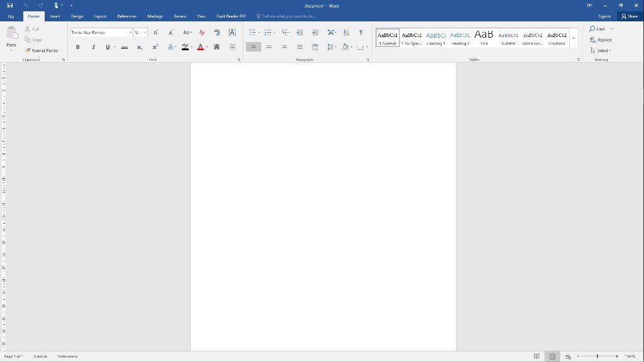Save the document using the floppy icon
This screenshot has width=644, height=362.
tap(10, 5)
